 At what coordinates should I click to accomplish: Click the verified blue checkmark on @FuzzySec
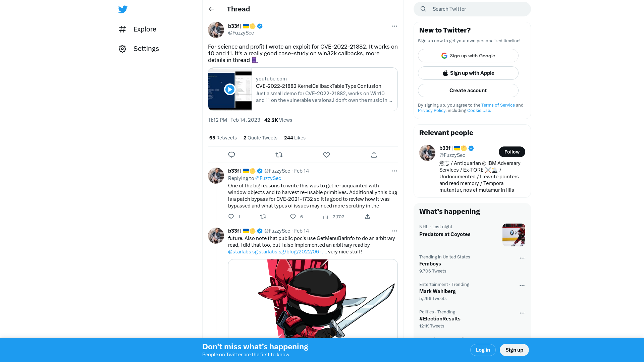[260, 26]
